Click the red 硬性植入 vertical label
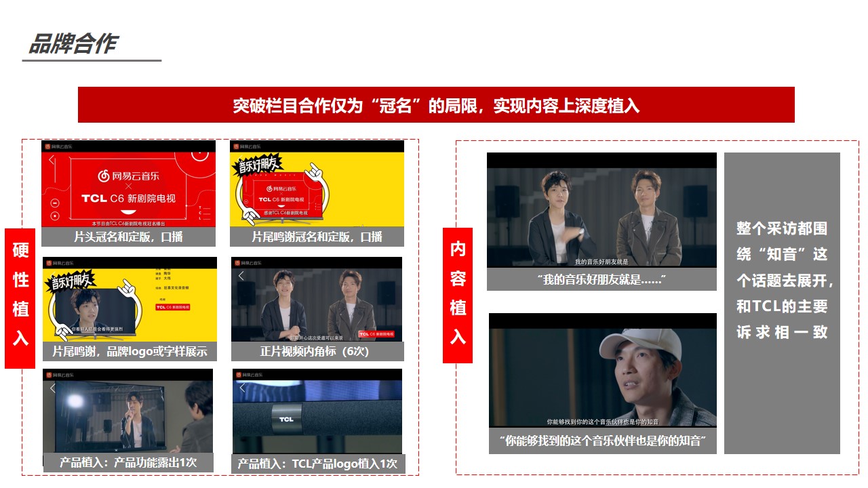868x488 pixels. (20, 298)
